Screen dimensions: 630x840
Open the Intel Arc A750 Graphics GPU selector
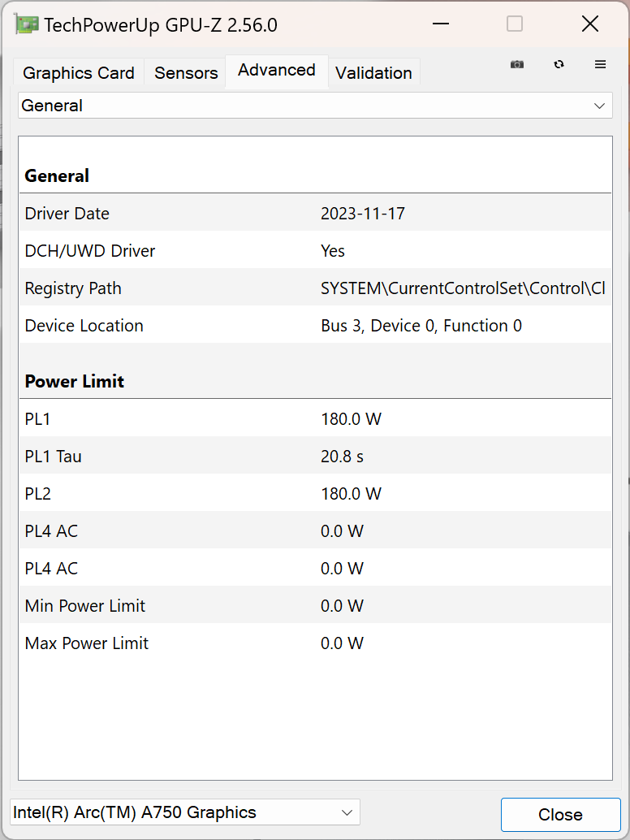(x=184, y=812)
